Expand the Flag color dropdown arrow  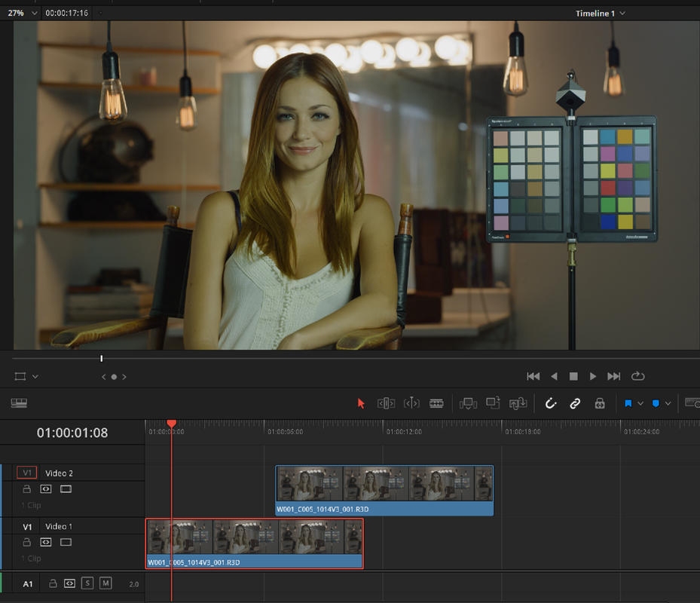pyautogui.click(x=640, y=404)
